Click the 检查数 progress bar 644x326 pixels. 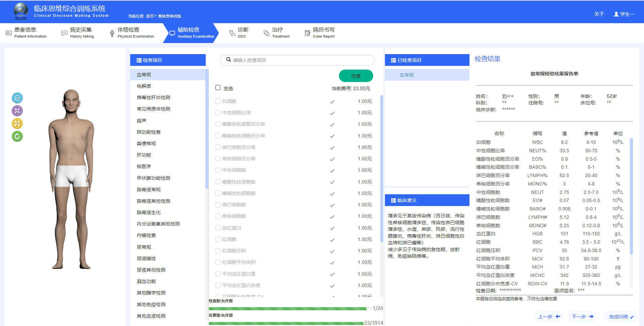[x=287, y=309]
